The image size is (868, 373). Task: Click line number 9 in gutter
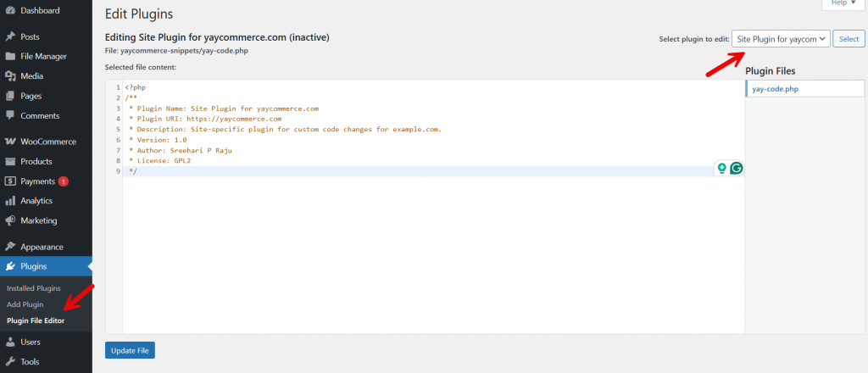tap(118, 171)
